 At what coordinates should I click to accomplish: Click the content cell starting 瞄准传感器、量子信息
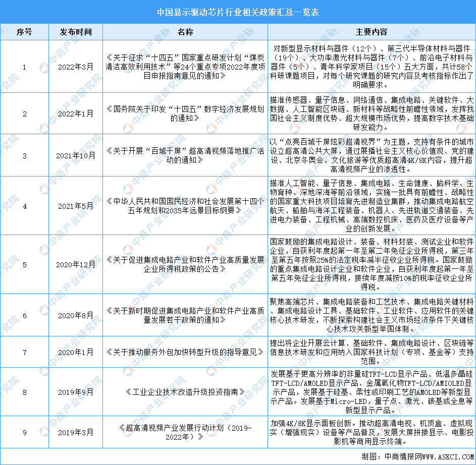tap(372, 114)
